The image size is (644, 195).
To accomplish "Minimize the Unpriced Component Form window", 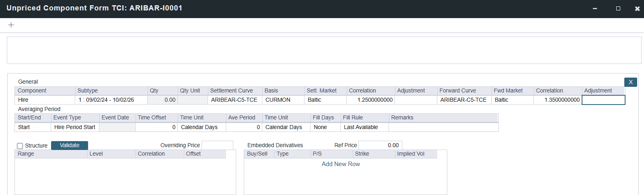I will click(x=595, y=8).
